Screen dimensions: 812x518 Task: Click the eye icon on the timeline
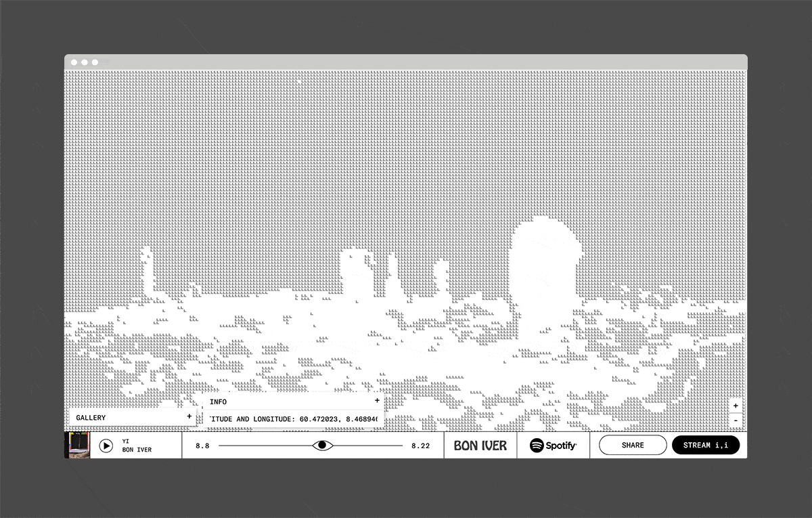coord(323,445)
